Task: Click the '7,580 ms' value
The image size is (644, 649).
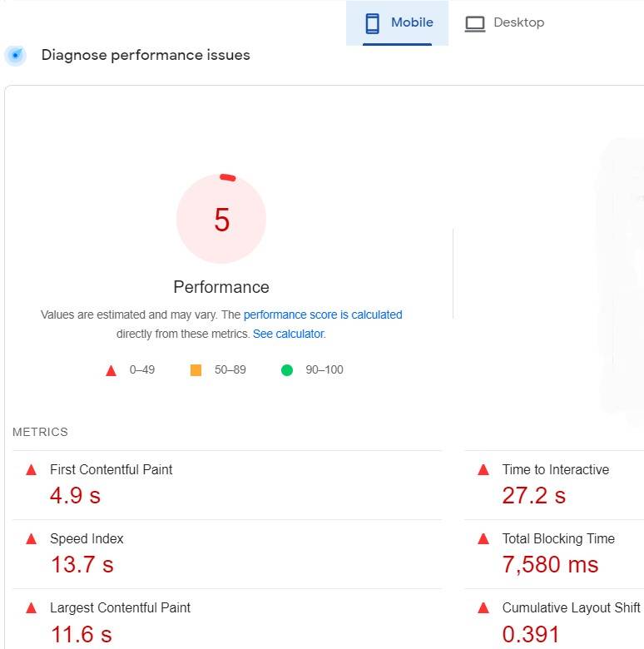Action: pos(551,565)
